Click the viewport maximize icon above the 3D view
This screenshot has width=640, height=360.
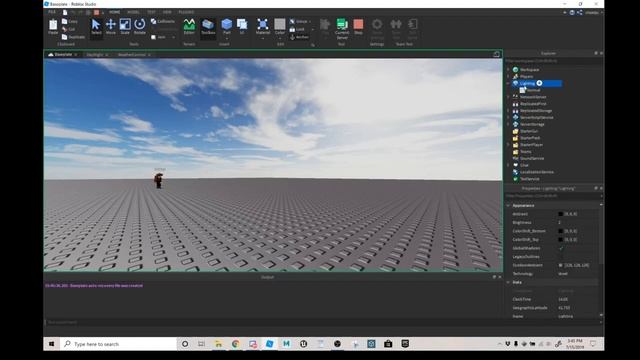496,54
